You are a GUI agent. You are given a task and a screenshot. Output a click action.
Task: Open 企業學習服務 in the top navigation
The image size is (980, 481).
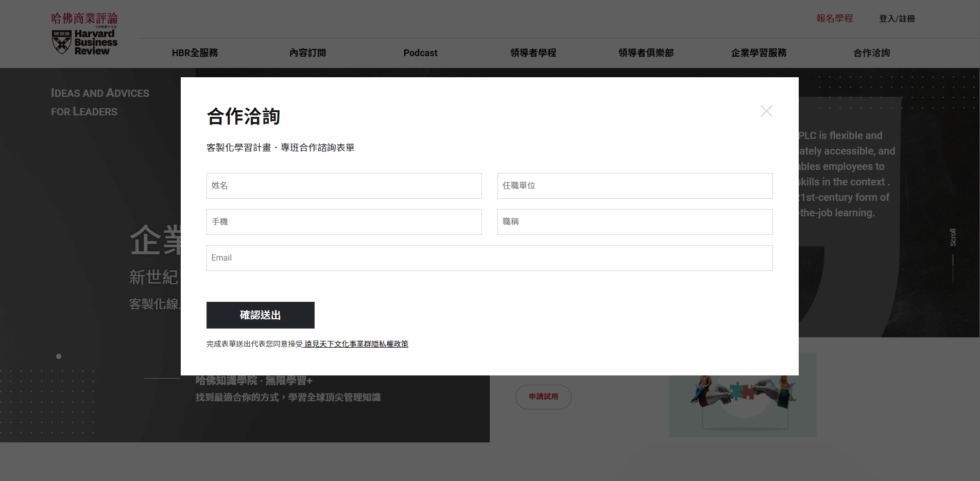pyautogui.click(x=759, y=53)
